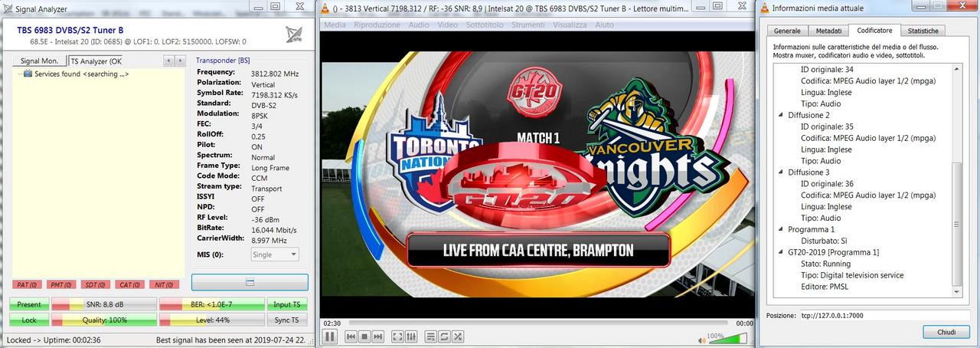Toggle fullscreen video in VLC
Image resolution: width=980 pixels, height=348 pixels.
[397, 337]
